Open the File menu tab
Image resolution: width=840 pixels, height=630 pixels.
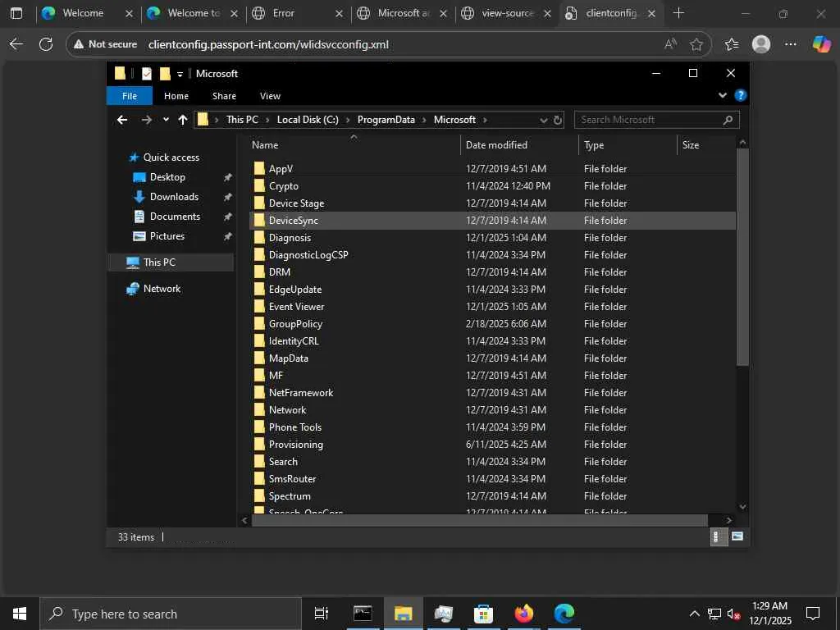(x=130, y=96)
